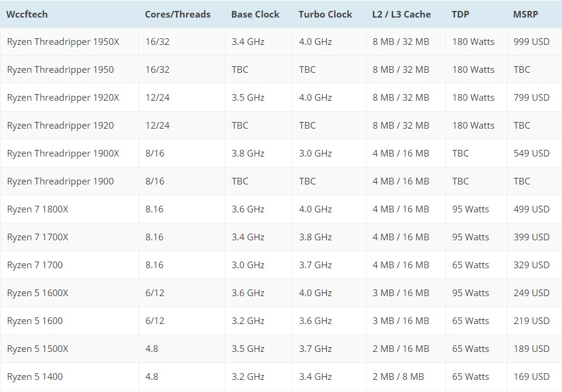
Task: Select the 169 USD price cell
Action: point(531,377)
